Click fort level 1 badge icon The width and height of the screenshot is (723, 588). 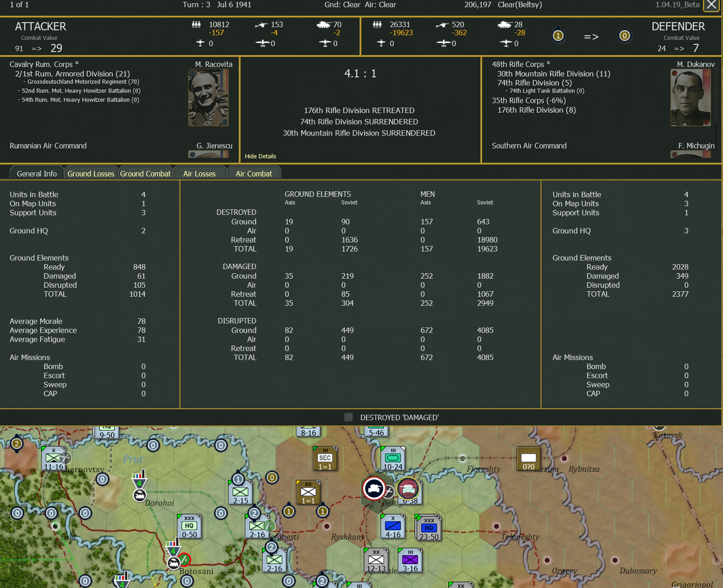coord(558,36)
